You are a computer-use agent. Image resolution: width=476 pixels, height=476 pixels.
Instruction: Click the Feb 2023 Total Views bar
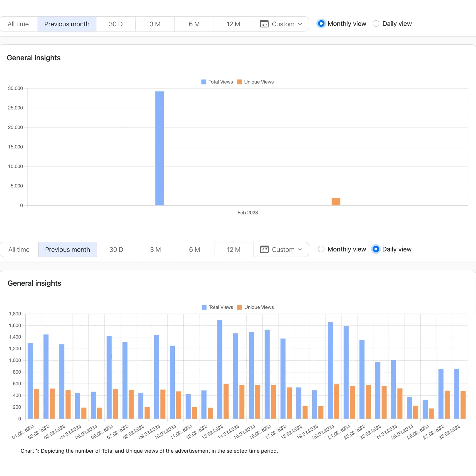click(159, 148)
